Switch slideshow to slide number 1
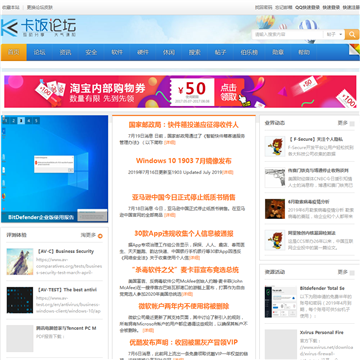This screenshot has height=360, width=360. (6, 120)
